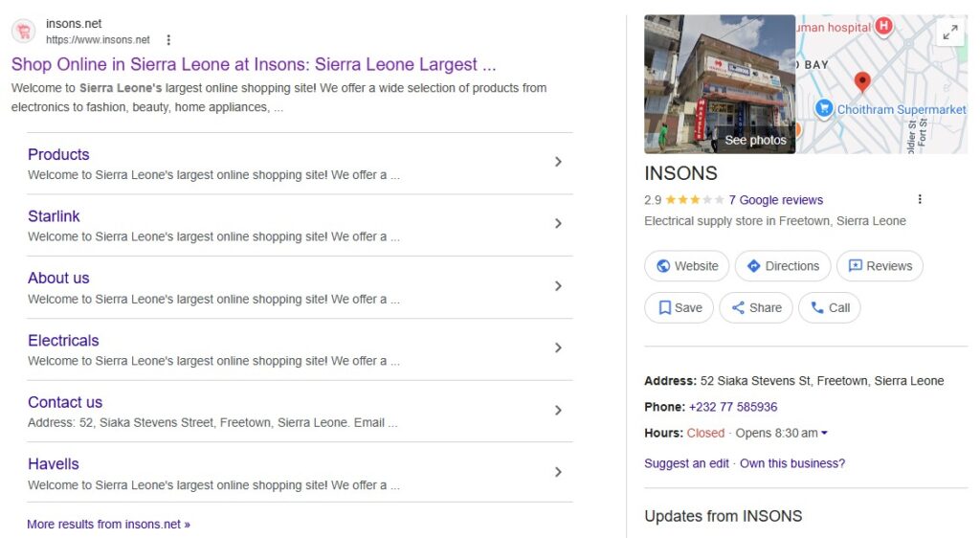Click the Website button for INSONS
This screenshot has width=980, height=538.
[x=687, y=266]
